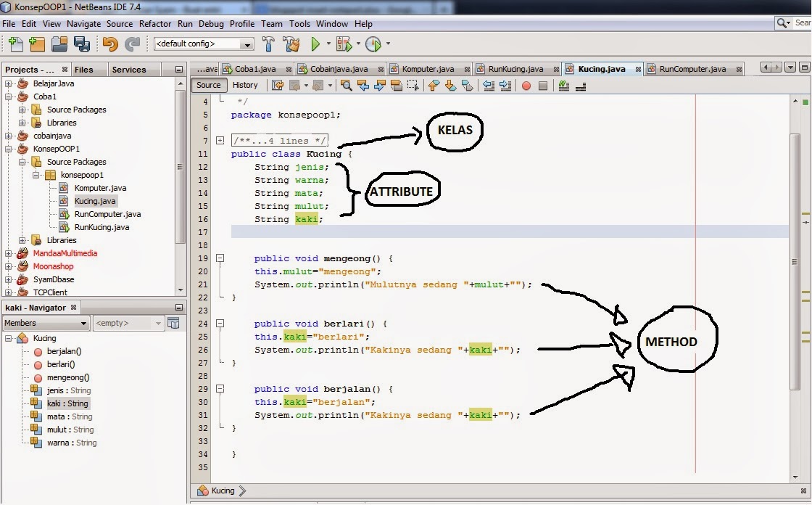
Task: Collapse the mengeong method code fold
Action: pyautogui.click(x=220, y=258)
